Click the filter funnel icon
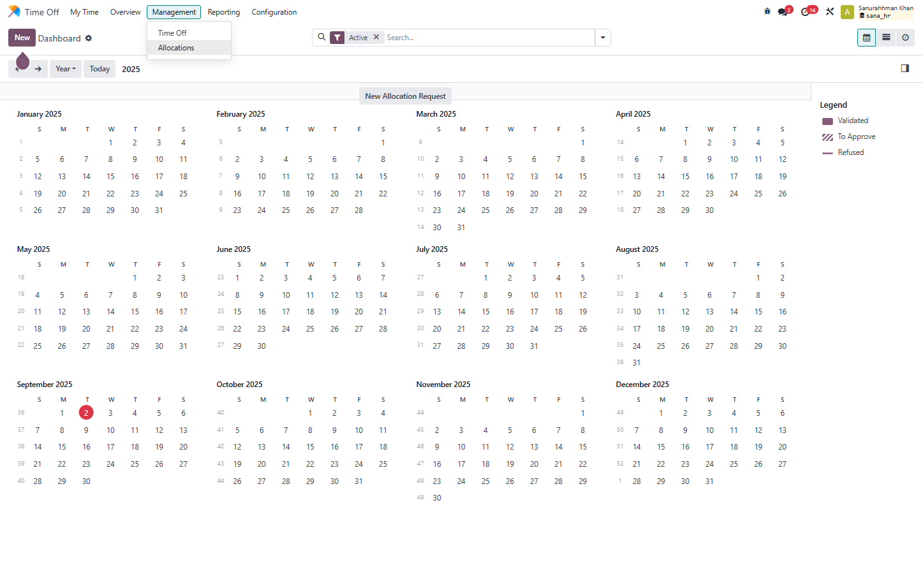This screenshot has width=923, height=588. (337, 38)
